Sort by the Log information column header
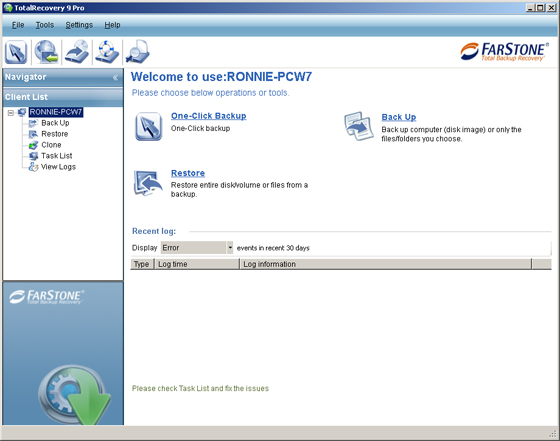Image resolution: width=560 pixels, height=441 pixels. point(386,264)
